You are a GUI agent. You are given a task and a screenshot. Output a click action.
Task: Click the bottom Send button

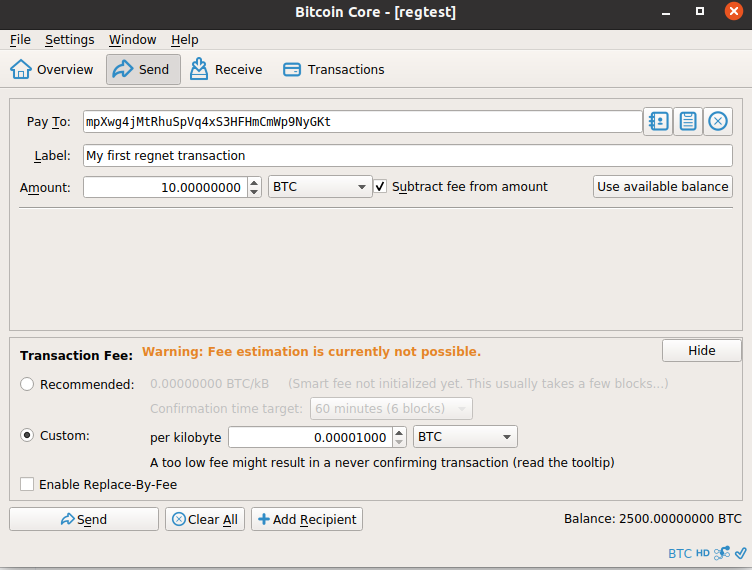click(84, 519)
